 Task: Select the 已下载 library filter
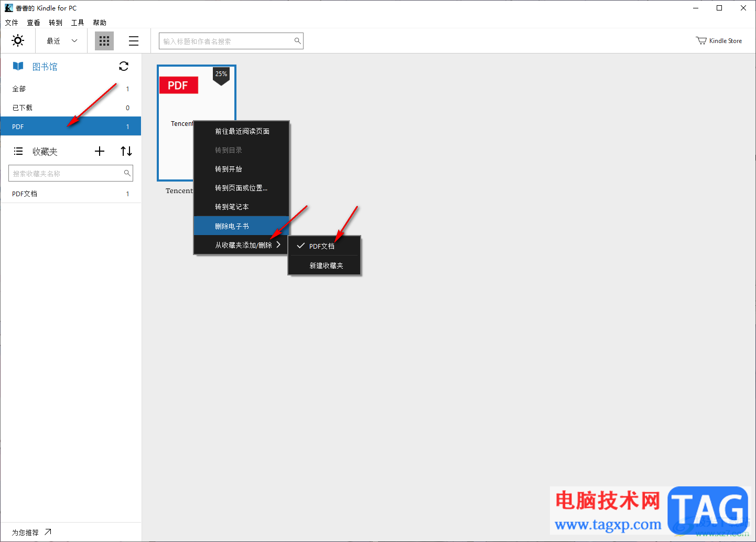pyautogui.click(x=71, y=108)
